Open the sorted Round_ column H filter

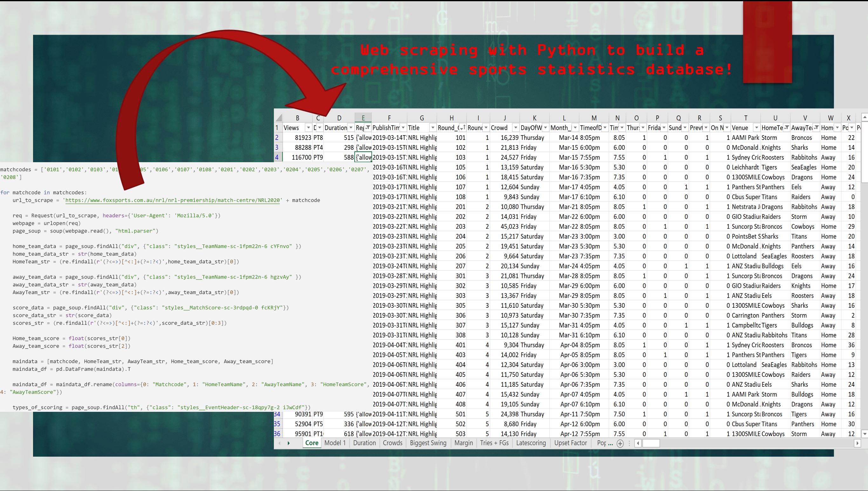click(x=463, y=128)
